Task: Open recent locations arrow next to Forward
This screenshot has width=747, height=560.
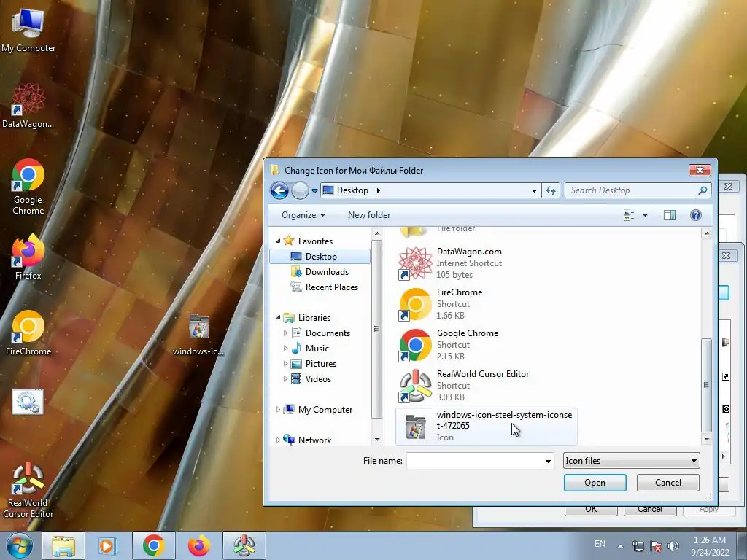Action: point(314,191)
